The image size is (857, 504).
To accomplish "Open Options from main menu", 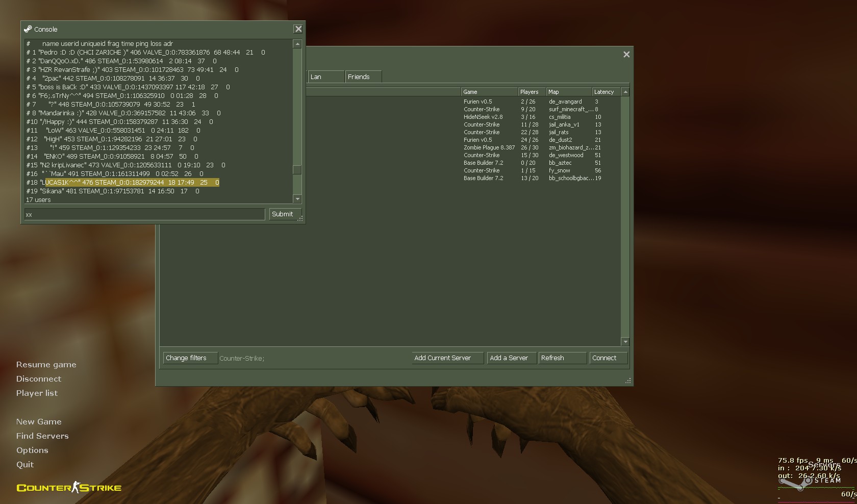I will click(32, 450).
